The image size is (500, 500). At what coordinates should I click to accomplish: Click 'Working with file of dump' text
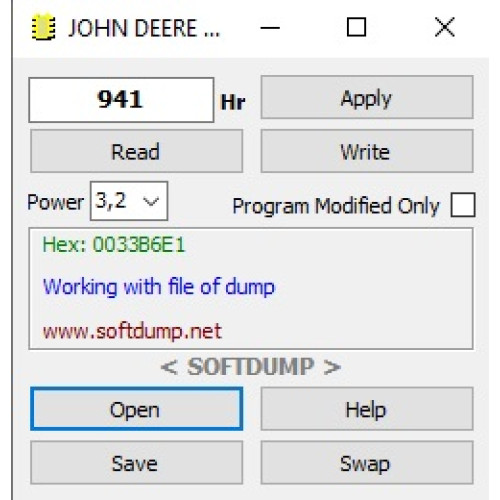159,287
